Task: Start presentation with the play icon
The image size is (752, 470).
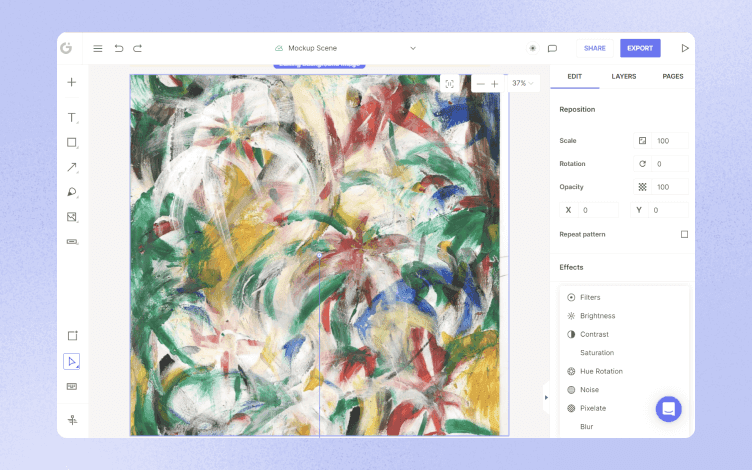Action: click(x=685, y=48)
